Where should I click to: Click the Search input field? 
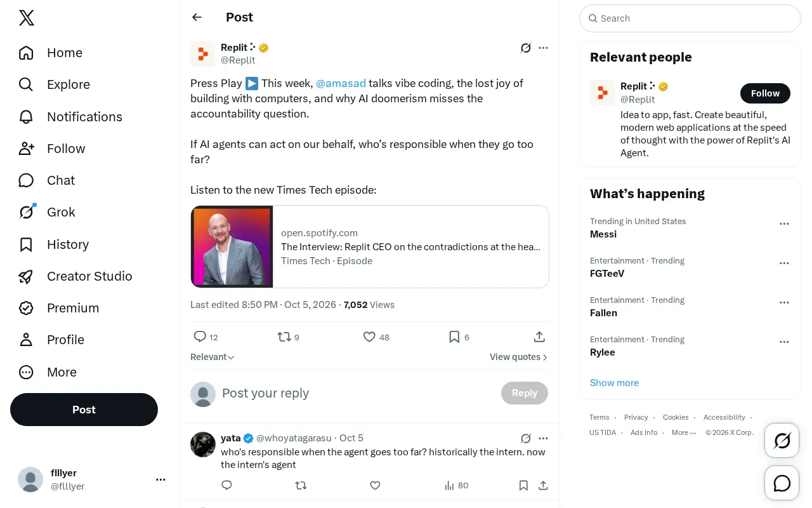tap(690, 18)
